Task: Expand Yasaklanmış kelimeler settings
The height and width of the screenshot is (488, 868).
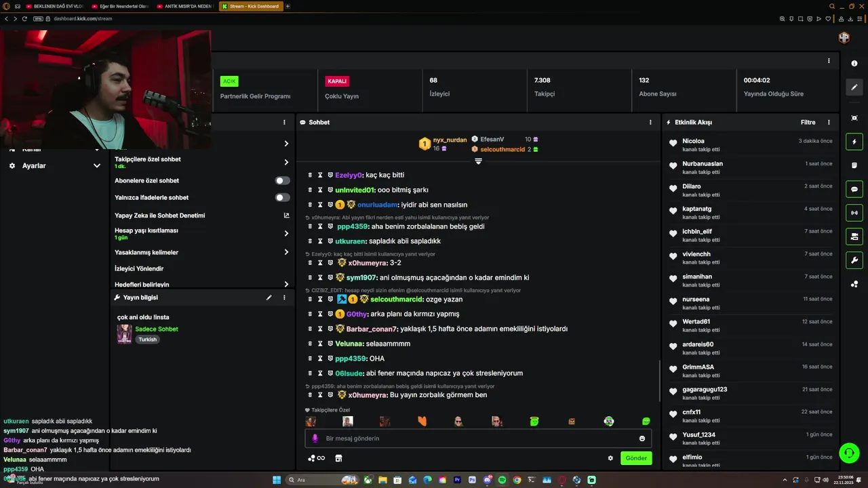Action: (286, 252)
